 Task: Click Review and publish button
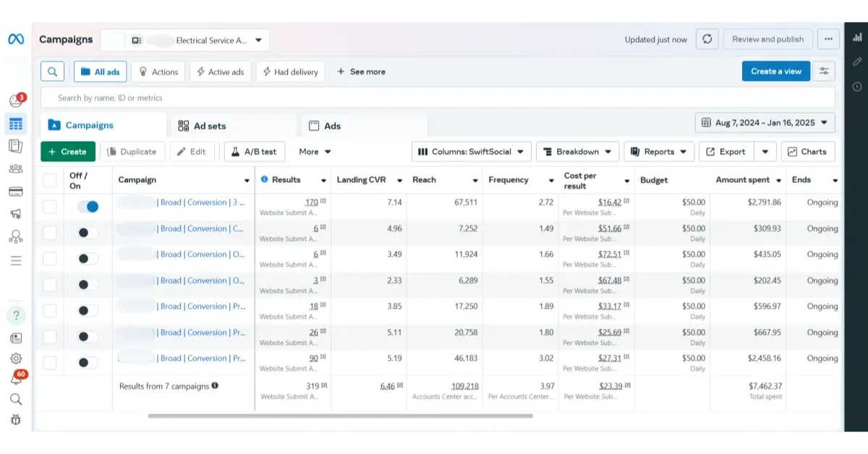[768, 39]
